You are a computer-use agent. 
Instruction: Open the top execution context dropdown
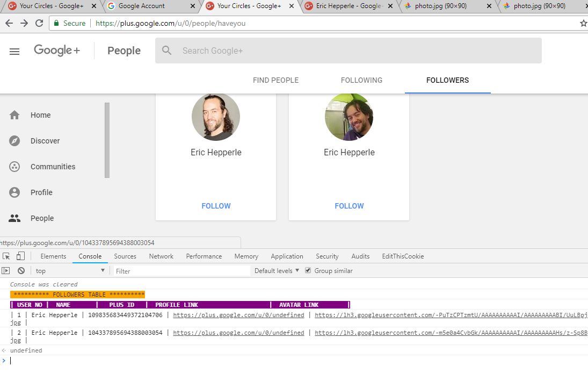[70, 270]
